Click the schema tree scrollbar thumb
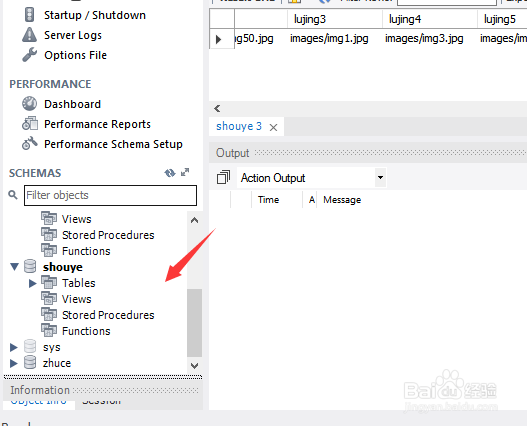 [194, 322]
